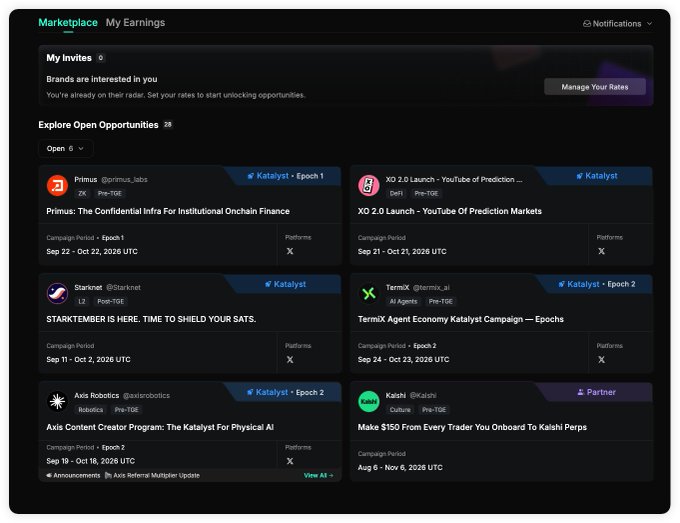680x523 pixels.
Task: Open the Notifications dropdown
Action: click(x=617, y=23)
